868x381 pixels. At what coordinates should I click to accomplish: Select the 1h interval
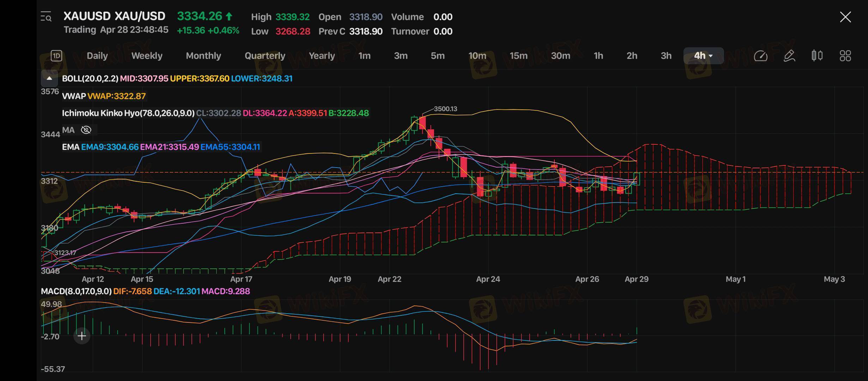click(x=598, y=56)
